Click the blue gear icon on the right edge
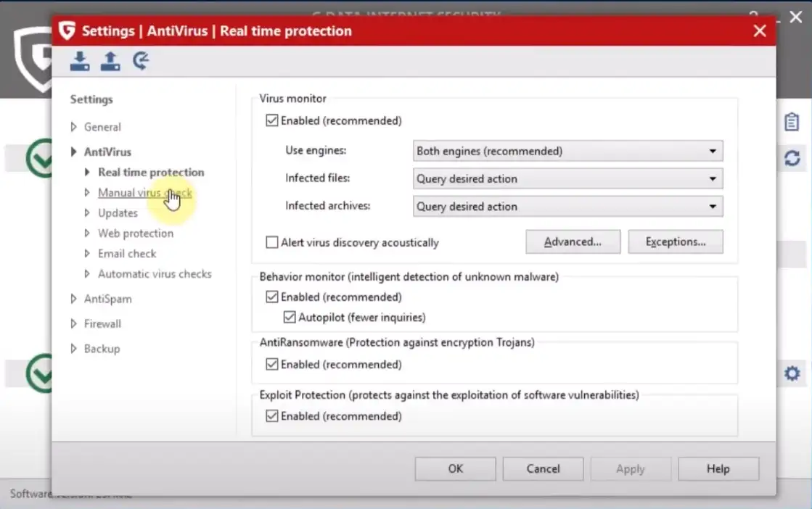 pos(792,374)
